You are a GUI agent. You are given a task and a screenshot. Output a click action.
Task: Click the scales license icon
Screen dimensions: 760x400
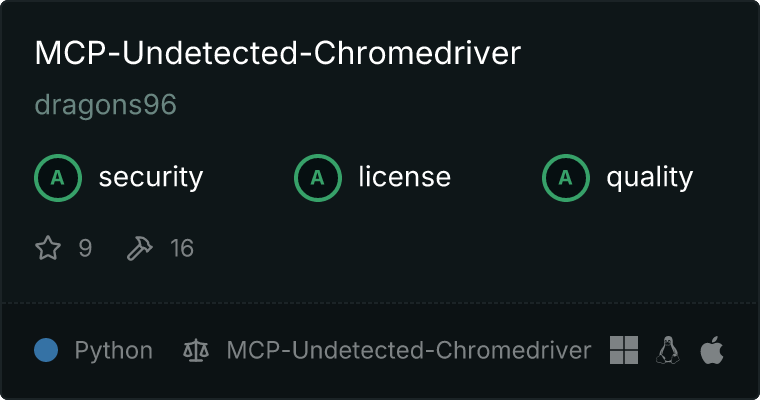196,351
